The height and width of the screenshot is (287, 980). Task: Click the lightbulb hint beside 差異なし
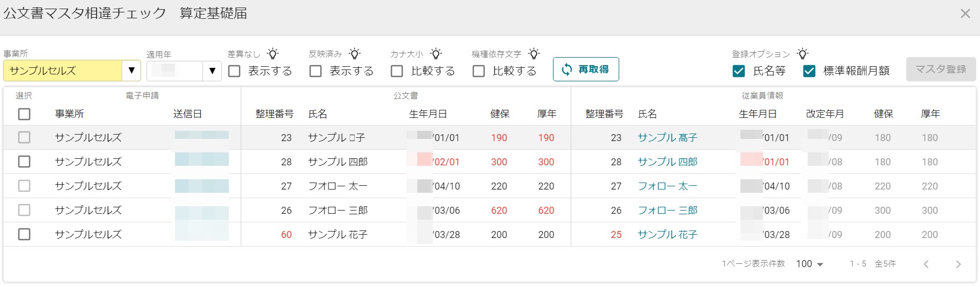273,54
